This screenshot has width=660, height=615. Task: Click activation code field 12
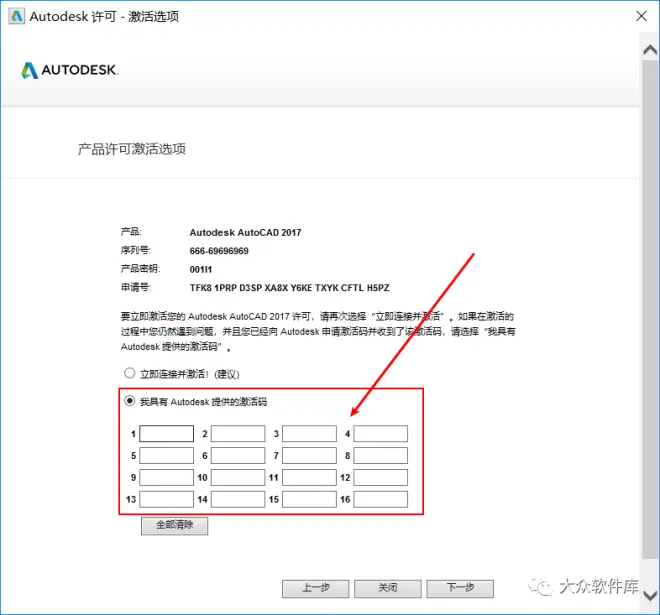[381, 477]
